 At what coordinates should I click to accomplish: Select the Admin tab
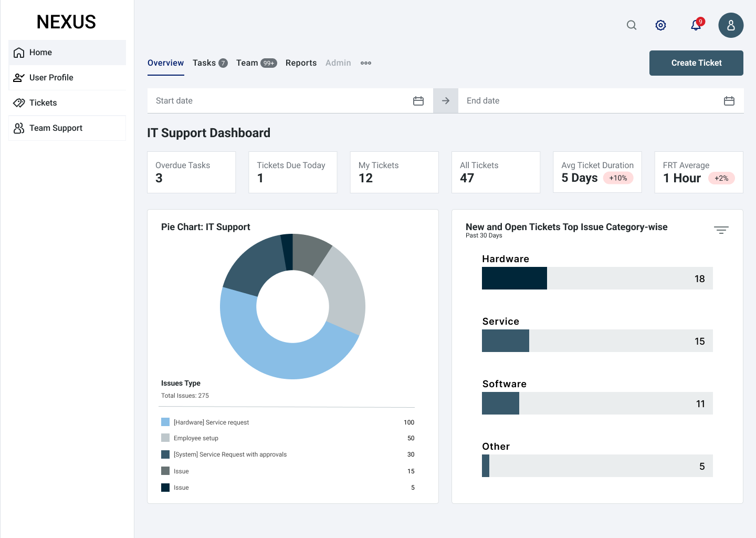pyautogui.click(x=338, y=63)
